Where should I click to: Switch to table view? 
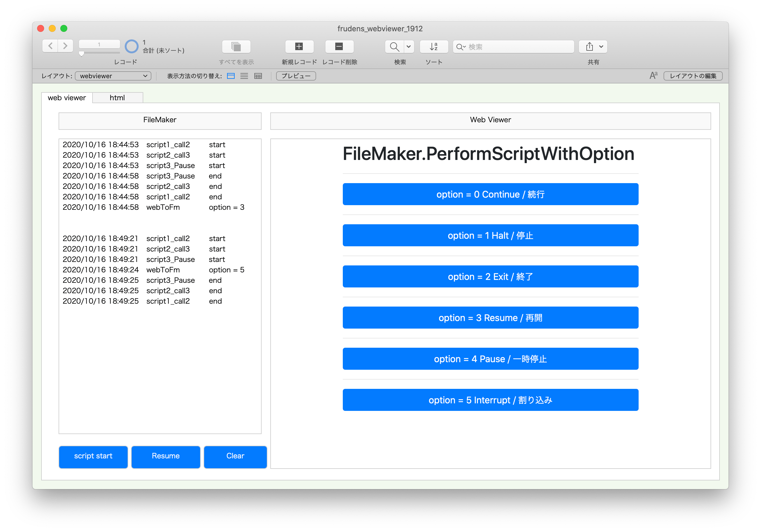[x=258, y=76]
